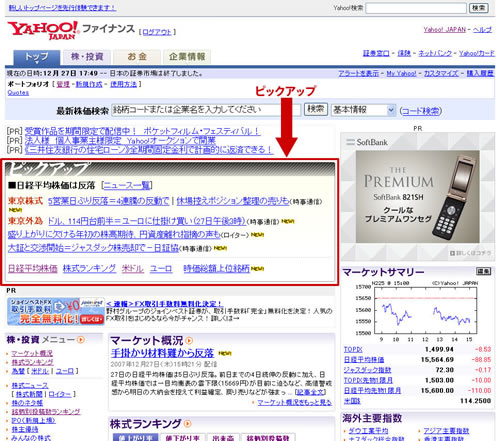This screenshot has width=500, height=441.
Task: Open Yahoo! JAPAN link at top right
Action: (x=445, y=30)
